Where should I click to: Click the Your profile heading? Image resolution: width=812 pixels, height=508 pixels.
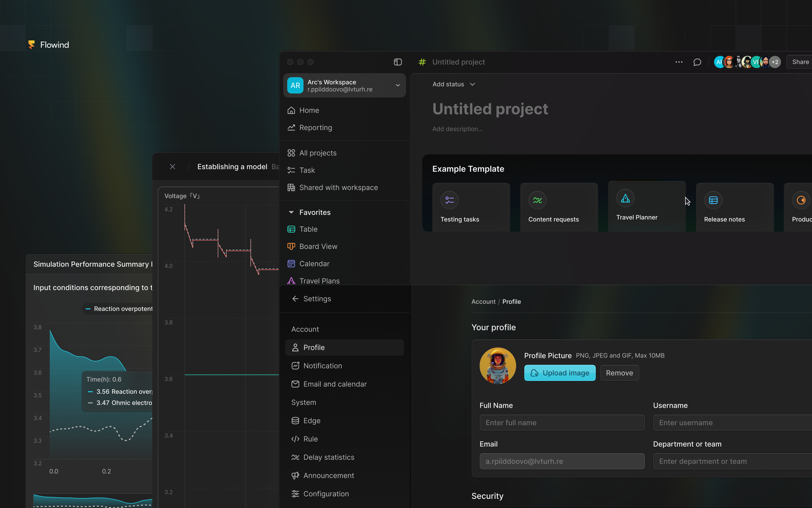point(494,327)
